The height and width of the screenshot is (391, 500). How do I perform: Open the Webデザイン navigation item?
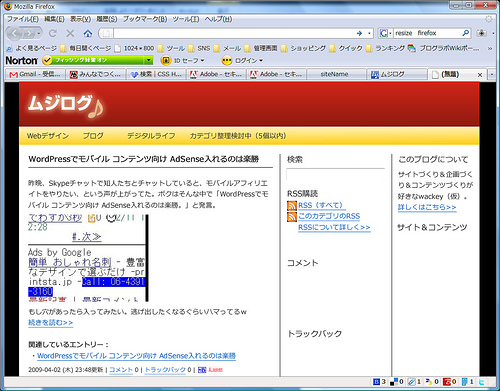(x=48, y=136)
